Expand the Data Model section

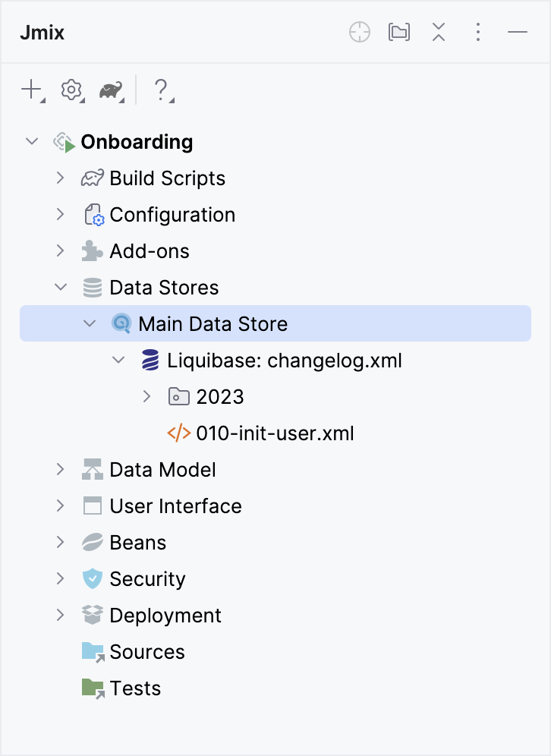[x=61, y=469]
